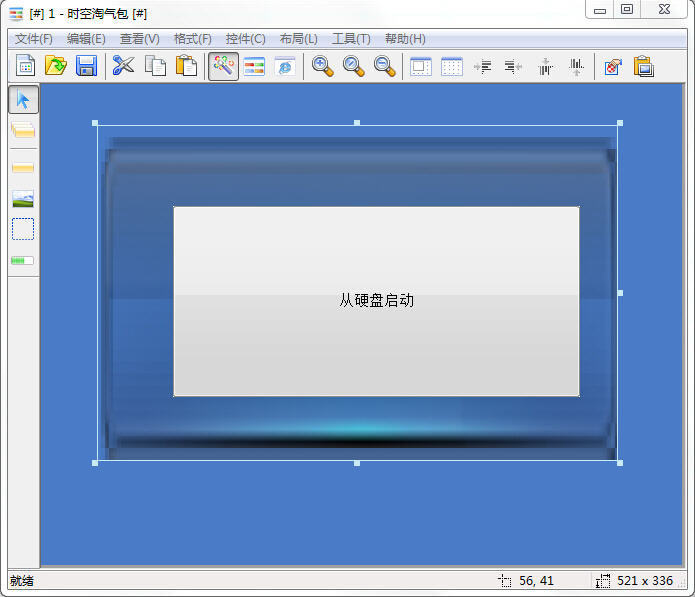The image size is (695, 597).
Task: Select the pointer arrow tool
Action: point(23,100)
